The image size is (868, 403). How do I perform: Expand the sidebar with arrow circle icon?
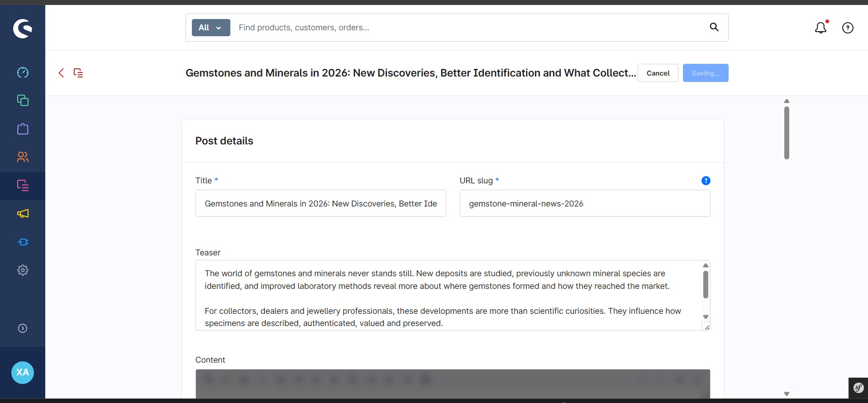23,328
